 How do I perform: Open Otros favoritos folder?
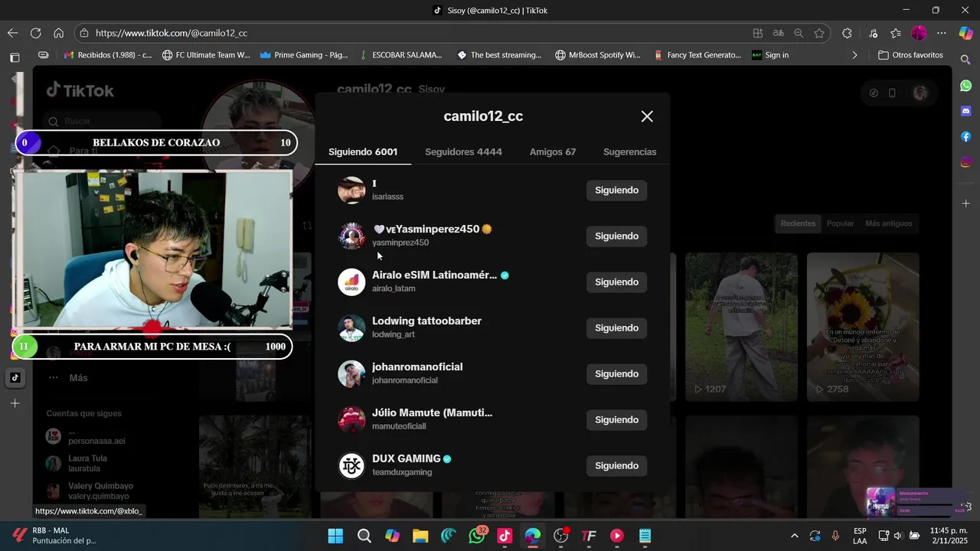click(910, 55)
